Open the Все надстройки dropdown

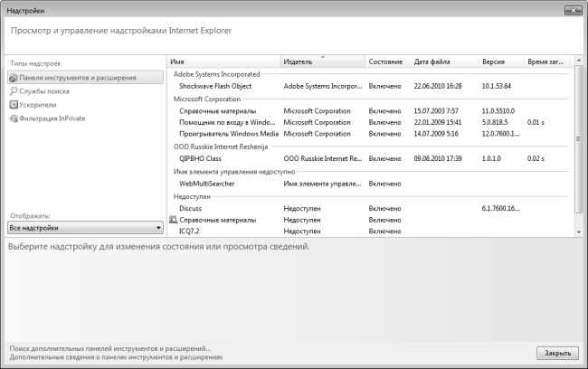85,228
